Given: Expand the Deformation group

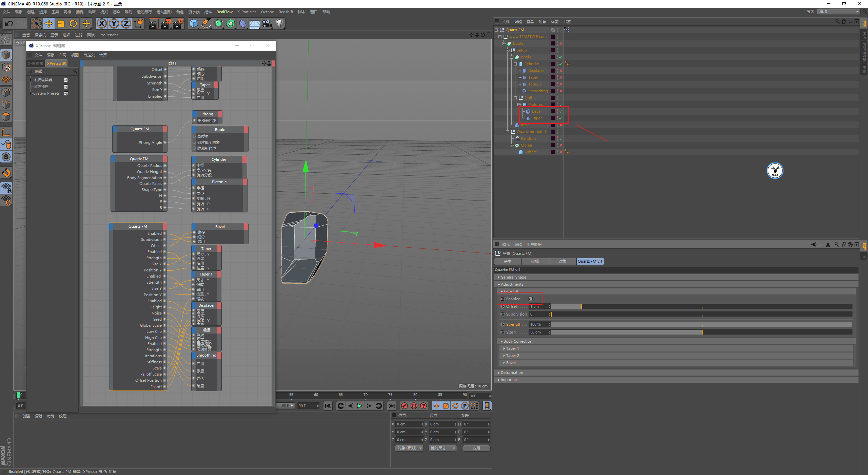Looking at the screenshot, I should 512,373.
